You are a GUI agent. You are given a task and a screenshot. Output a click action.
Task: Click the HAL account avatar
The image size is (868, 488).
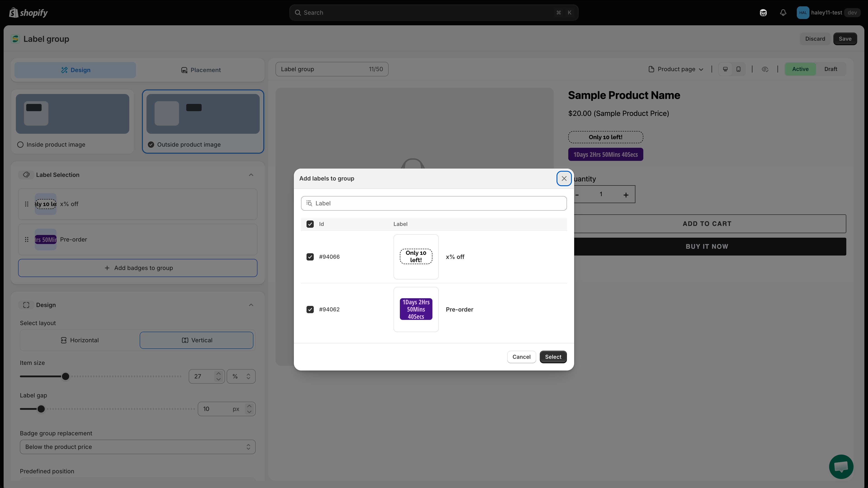coord(803,12)
